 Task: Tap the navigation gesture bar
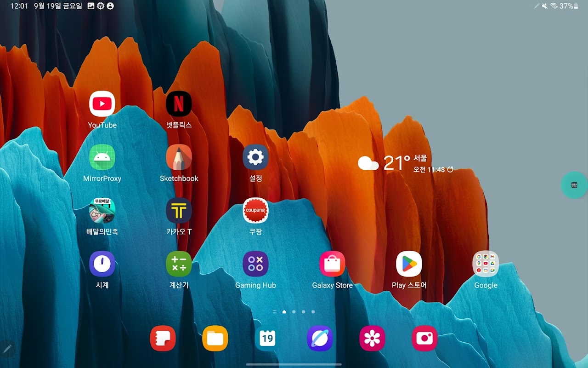294,364
